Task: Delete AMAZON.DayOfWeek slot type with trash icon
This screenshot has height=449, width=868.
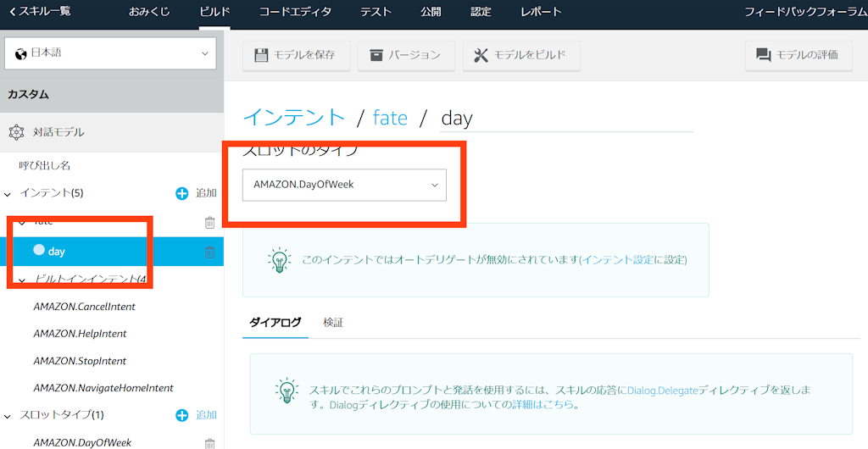Action: (x=209, y=442)
